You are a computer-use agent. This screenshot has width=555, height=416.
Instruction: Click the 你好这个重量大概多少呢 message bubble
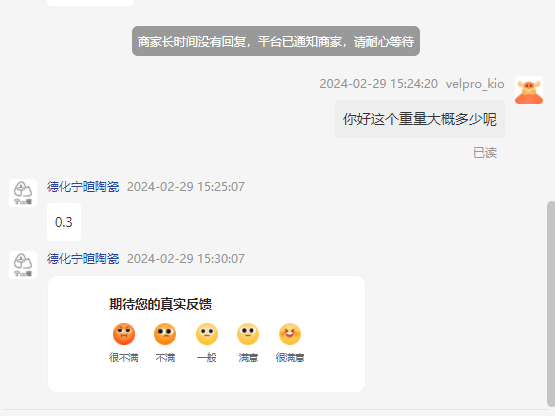click(x=420, y=119)
